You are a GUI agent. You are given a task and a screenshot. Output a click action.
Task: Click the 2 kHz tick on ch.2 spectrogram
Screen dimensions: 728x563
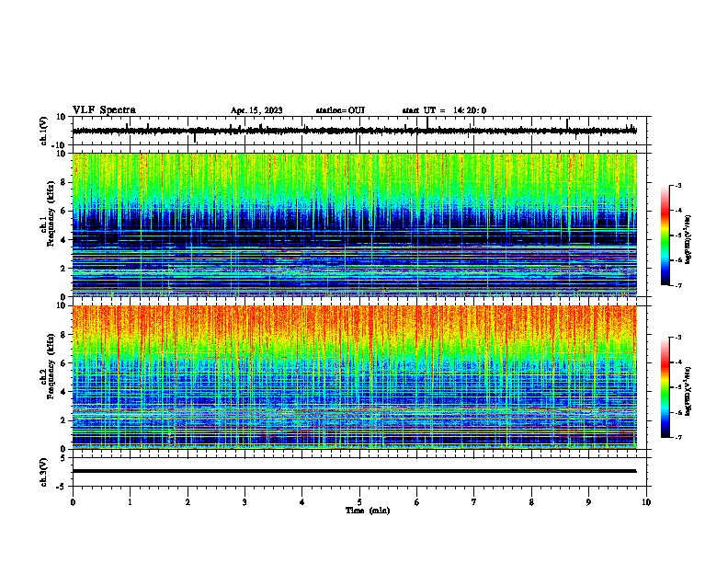point(63,420)
